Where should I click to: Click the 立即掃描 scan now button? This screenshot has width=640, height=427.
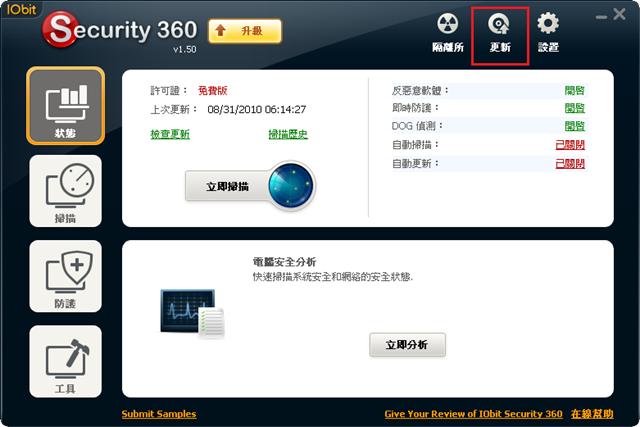[x=227, y=187]
